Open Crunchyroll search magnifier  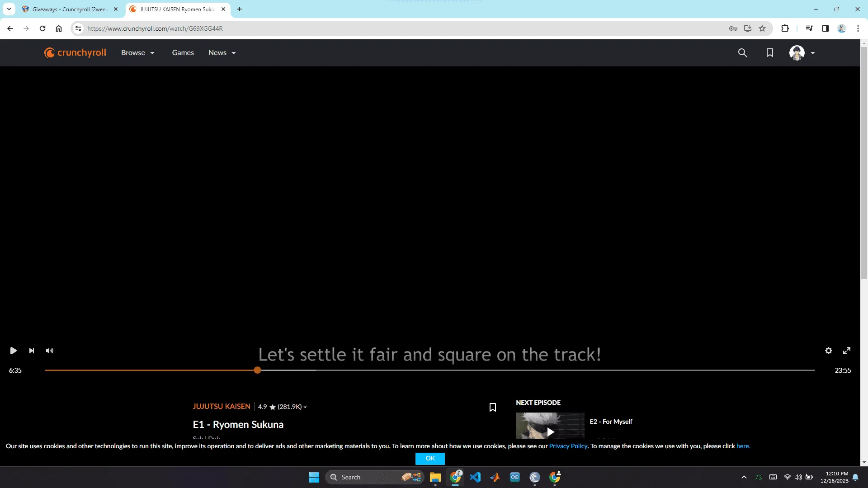tap(742, 53)
